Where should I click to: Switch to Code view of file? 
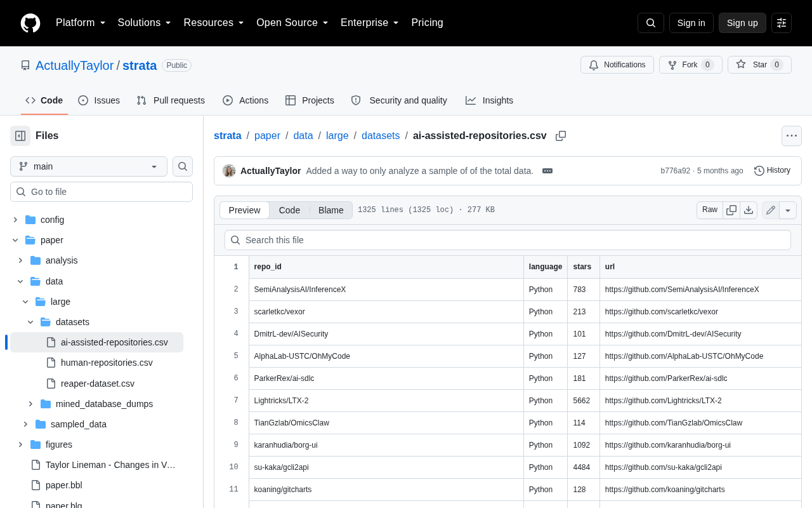click(289, 210)
